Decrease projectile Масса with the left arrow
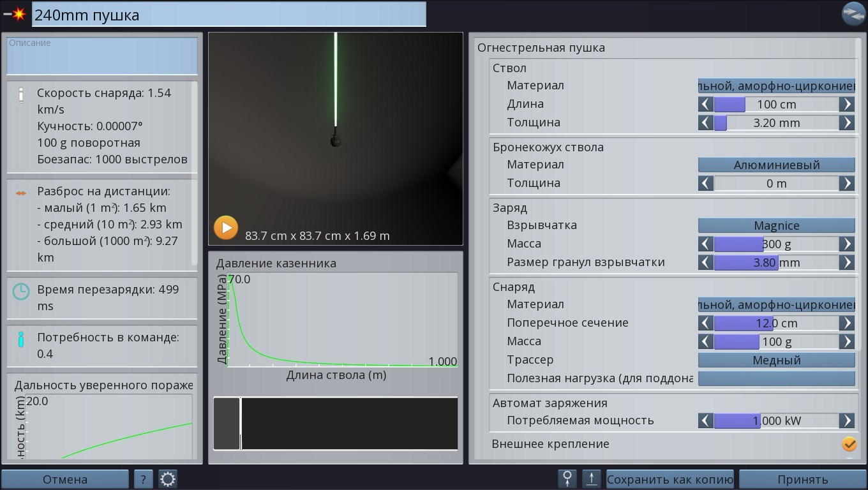 point(705,342)
